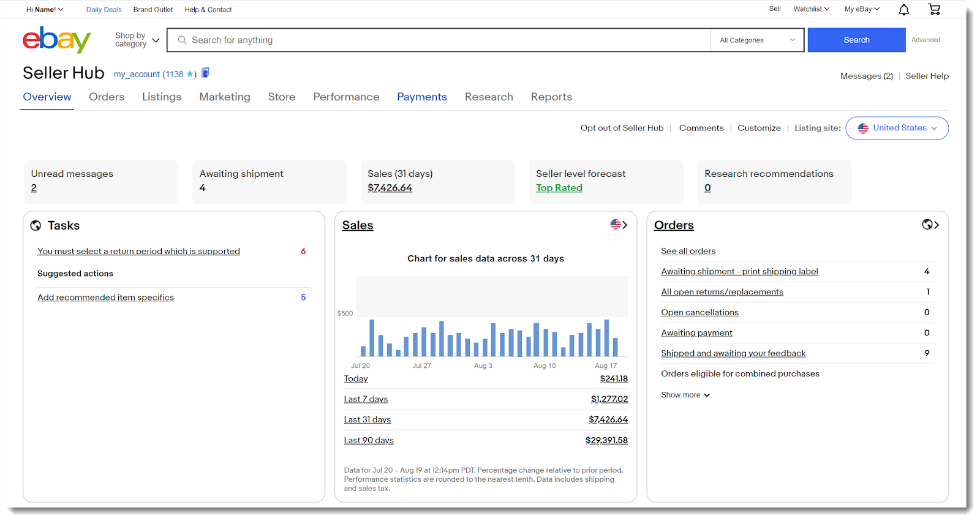This screenshot has width=980, height=521.
Task: Go to Brand Outlet
Action: [x=153, y=10]
